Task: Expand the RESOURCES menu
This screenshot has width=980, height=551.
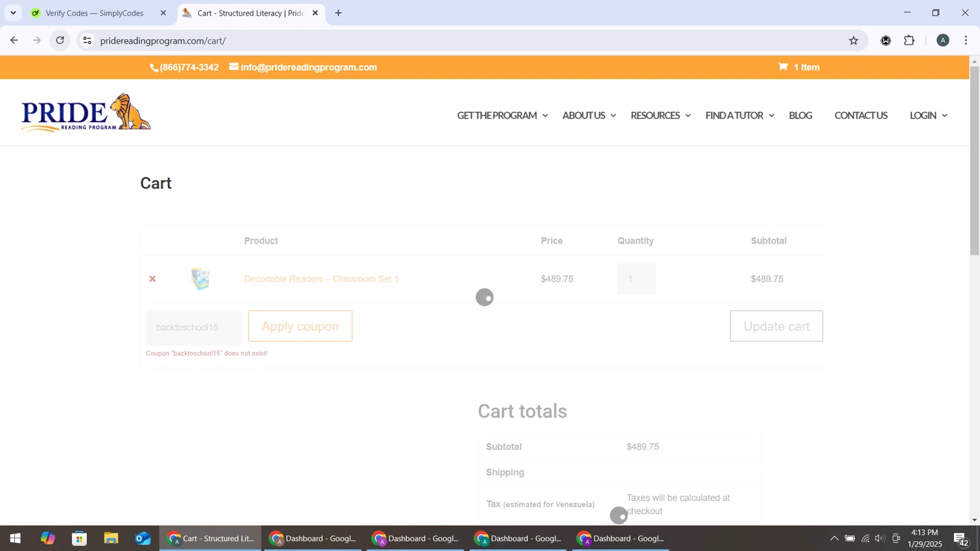Action: (661, 116)
